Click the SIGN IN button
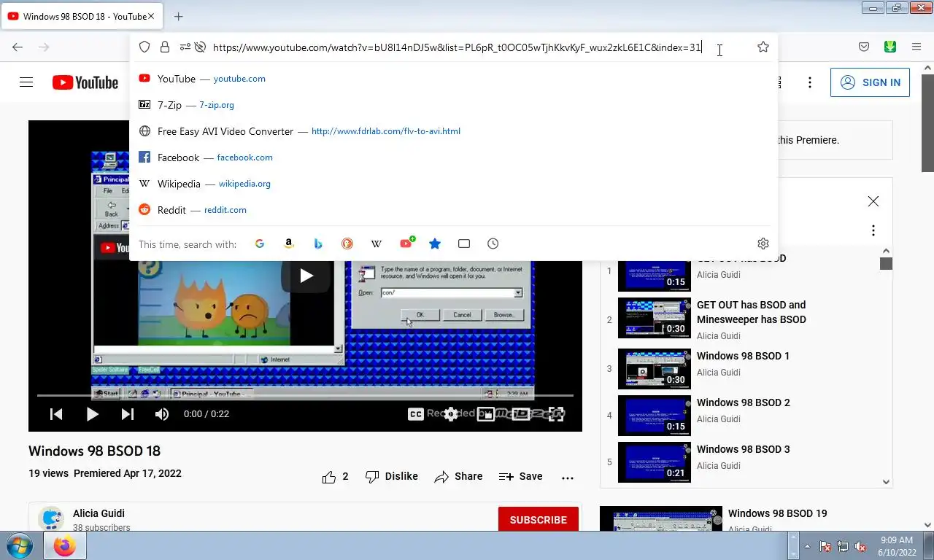Viewport: 934px width, 560px height. (870, 82)
